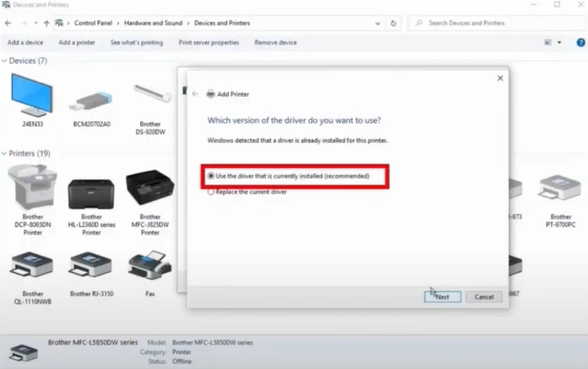Click the back arrow in Add Printer wizard
Viewport: 588px width, 369px height.
coord(195,94)
